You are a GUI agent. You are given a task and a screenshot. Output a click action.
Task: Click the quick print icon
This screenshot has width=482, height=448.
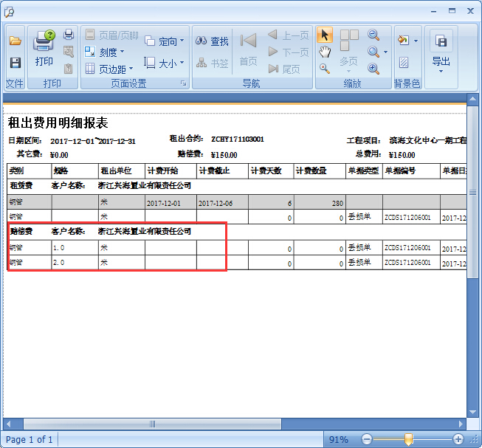[68, 35]
